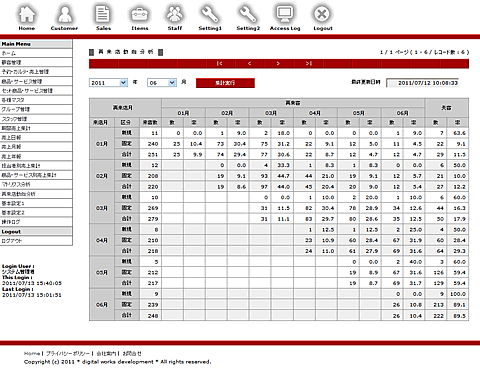
Task: Select 基本設定2 in the sidebar menu
Action: pos(36,213)
